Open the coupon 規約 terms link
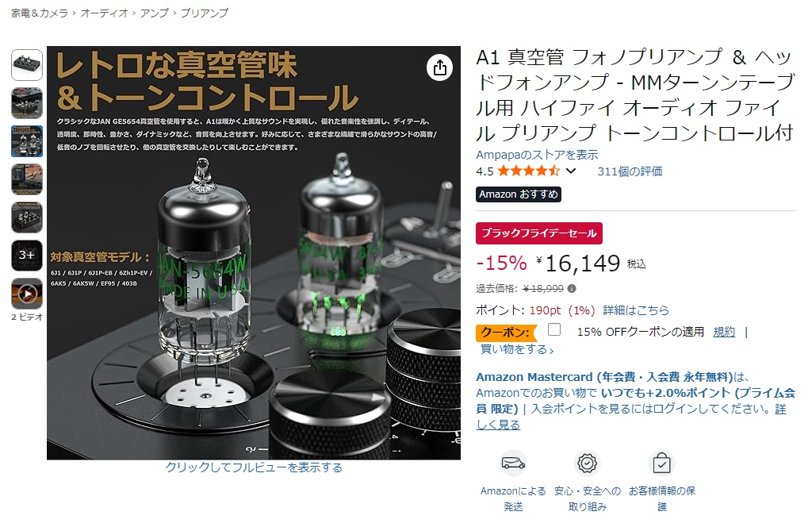 (x=724, y=332)
